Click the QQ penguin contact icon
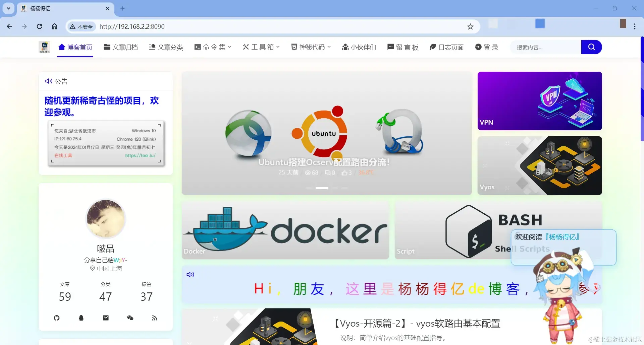This screenshot has height=345, width=644. [81, 318]
